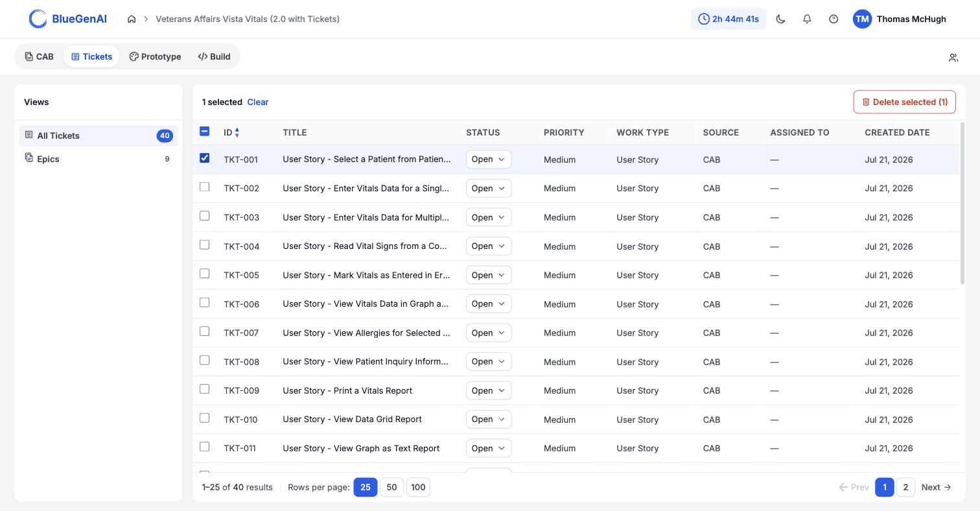Click current page 1 button
This screenshot has height=511, width=980.
click(x=885, y=487)
